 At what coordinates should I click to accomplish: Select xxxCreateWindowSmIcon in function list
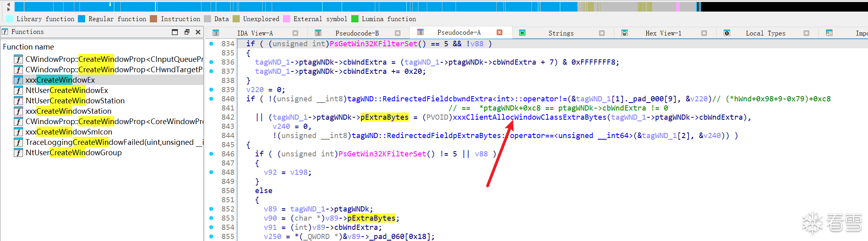[x=69, y=132]
